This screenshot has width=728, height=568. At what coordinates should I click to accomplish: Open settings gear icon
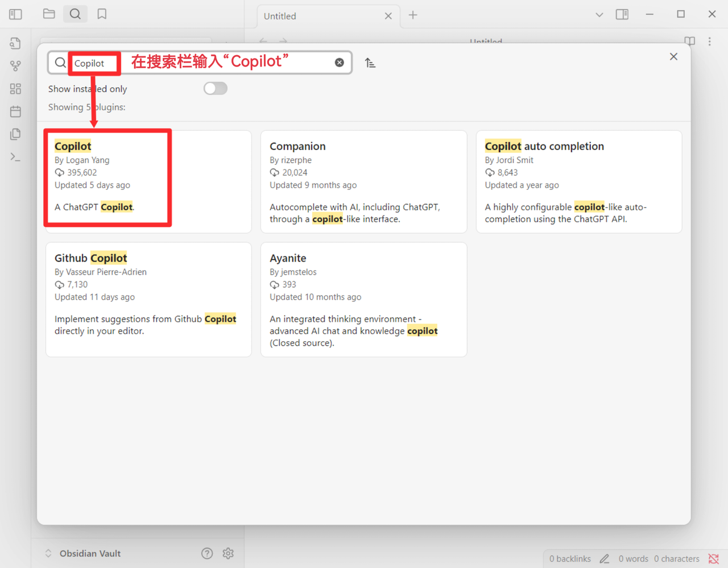228,553
